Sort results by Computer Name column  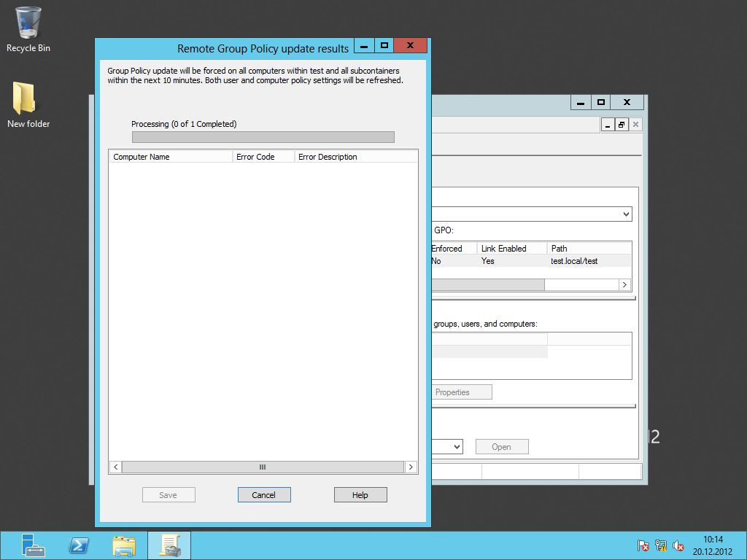[171, 157]
